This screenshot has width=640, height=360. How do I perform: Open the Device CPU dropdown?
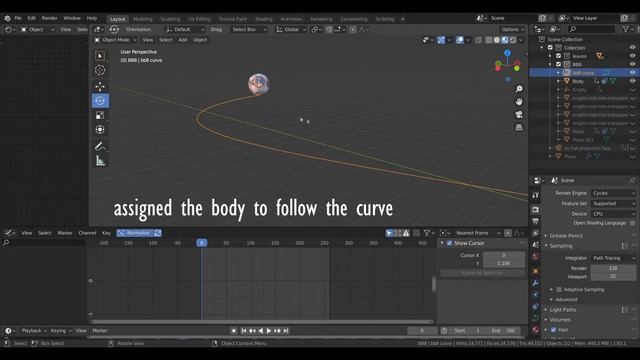coord(613,214)
